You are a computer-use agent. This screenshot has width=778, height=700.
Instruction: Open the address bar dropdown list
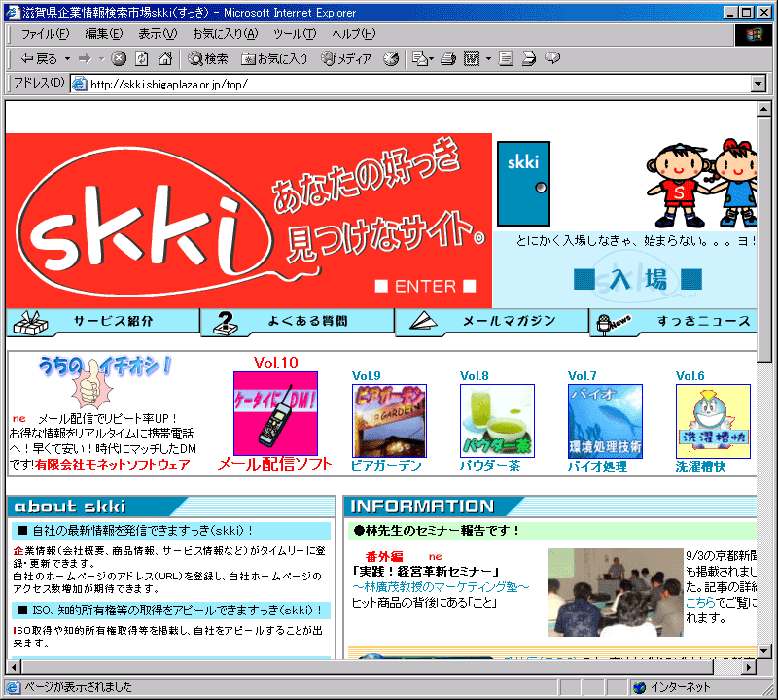click(758, 84)
